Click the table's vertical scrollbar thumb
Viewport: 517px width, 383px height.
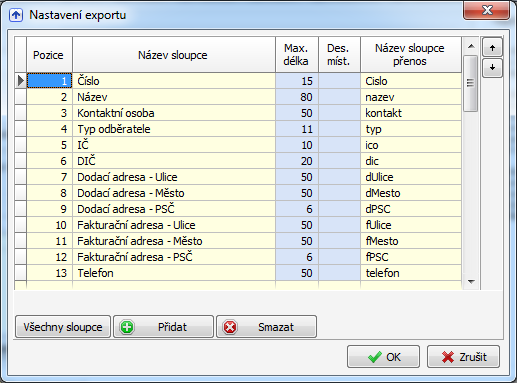[471, 83]
